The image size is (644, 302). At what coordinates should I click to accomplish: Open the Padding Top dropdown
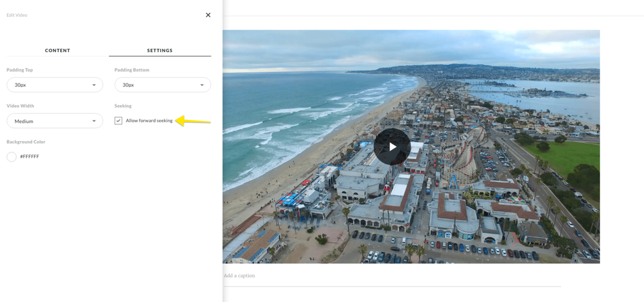(55, 85)
